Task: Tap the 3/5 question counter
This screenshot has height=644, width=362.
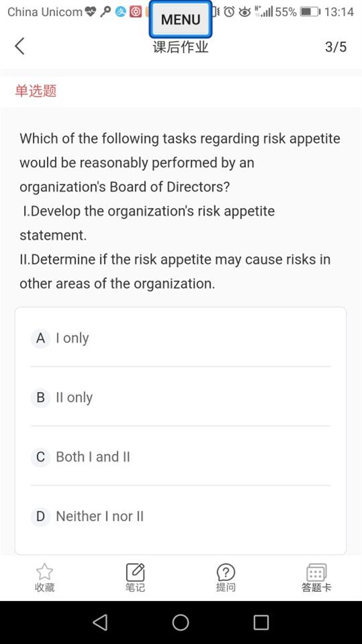Action: coord(336,47)
